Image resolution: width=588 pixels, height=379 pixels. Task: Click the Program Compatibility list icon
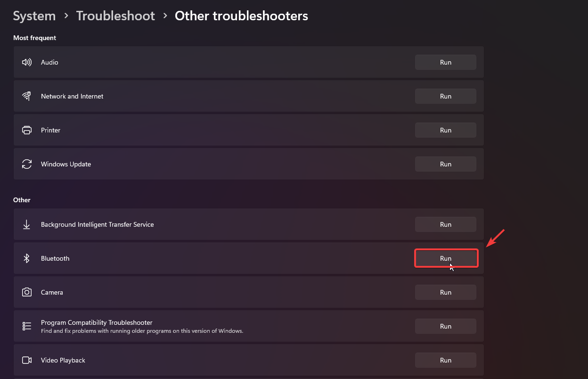27,326
